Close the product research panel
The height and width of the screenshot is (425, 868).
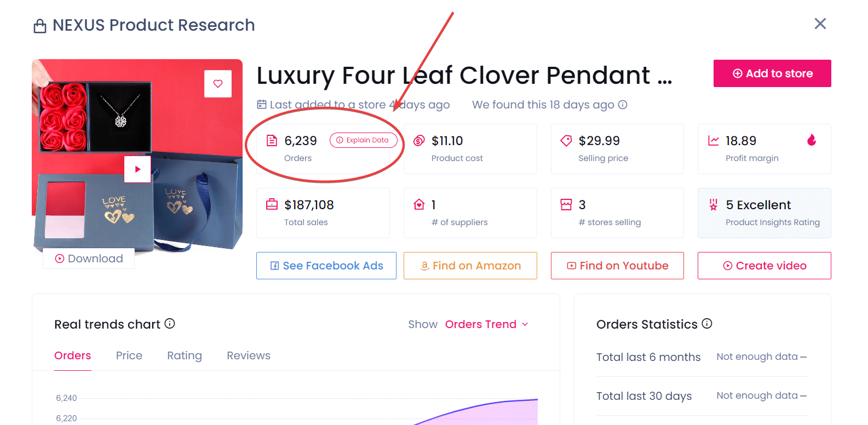pyautogui.click(x=820, y=24)
